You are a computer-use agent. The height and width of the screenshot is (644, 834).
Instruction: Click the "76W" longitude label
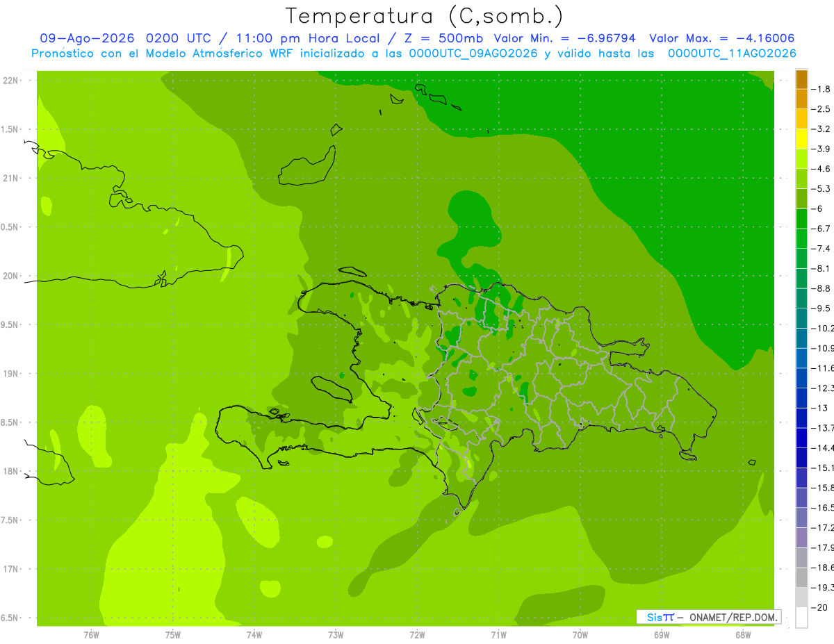tap(91, 634)
